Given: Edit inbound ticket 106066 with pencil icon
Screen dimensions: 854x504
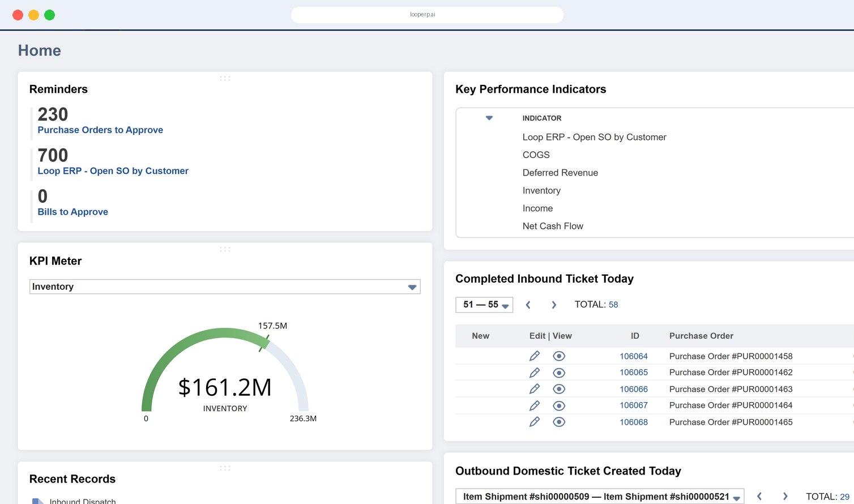Looking at the screenshot, I should point(534,389).
